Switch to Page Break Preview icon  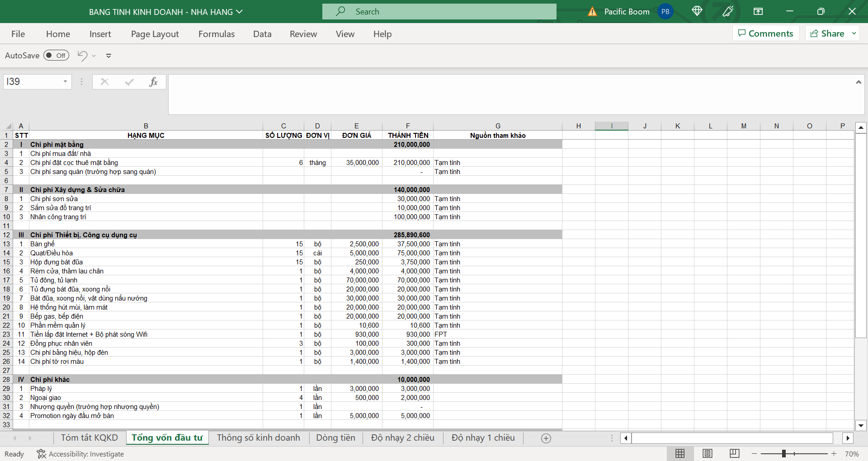coord(734,453)
